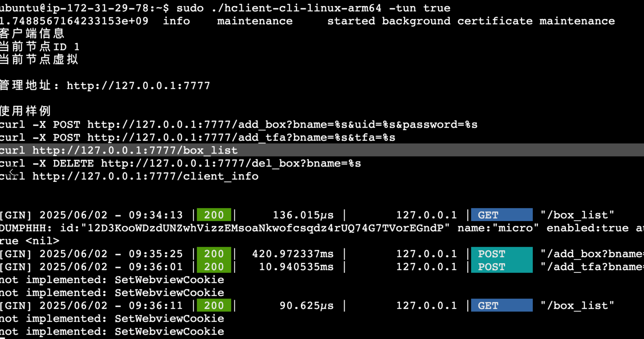Click the green 200 badge at 09:35:25
The height and width of the screenshot is (339, 644).
click(214, 254)
